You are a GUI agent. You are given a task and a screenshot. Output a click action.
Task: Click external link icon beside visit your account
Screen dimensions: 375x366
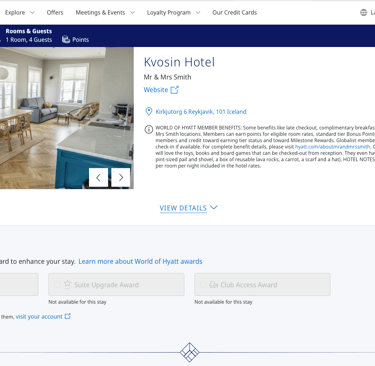pyautogui.click(x=68, y=316)
